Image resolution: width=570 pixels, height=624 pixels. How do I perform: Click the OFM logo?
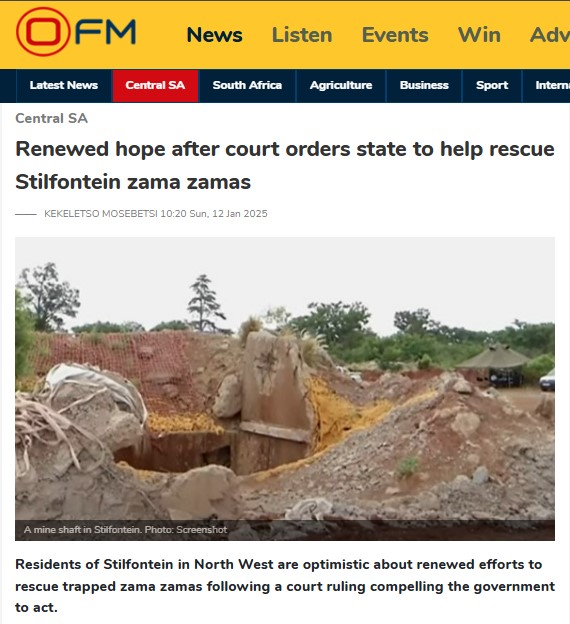(x=76, y=32)
